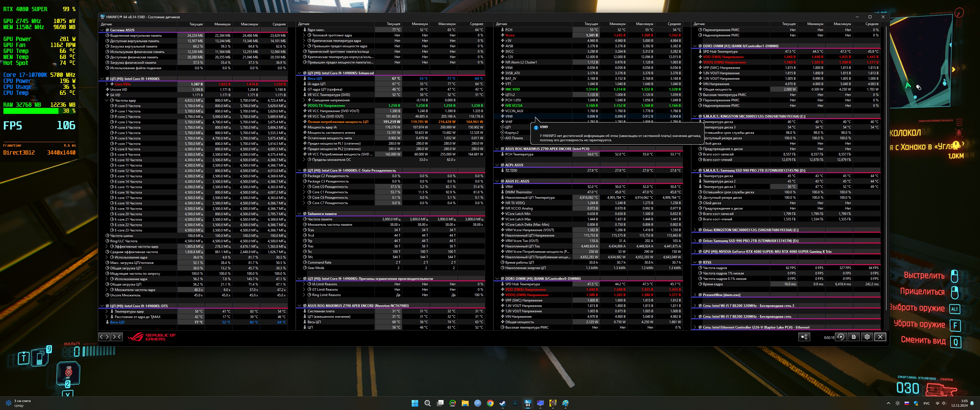Viewport: 980px width, 410px height.
Task: Open Steam from the taskbar
Action: pos(502,403)
